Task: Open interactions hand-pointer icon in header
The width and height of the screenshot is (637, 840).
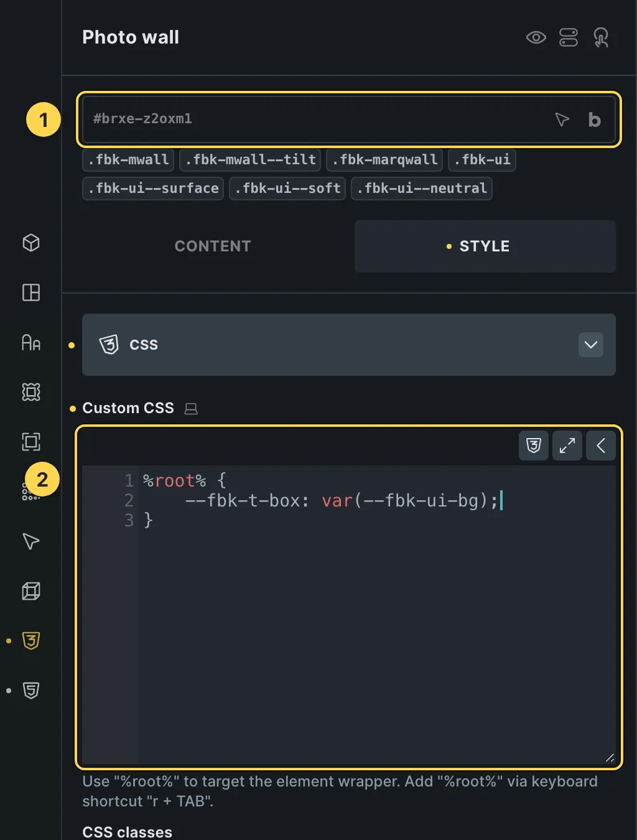Action: pos(601,38)
